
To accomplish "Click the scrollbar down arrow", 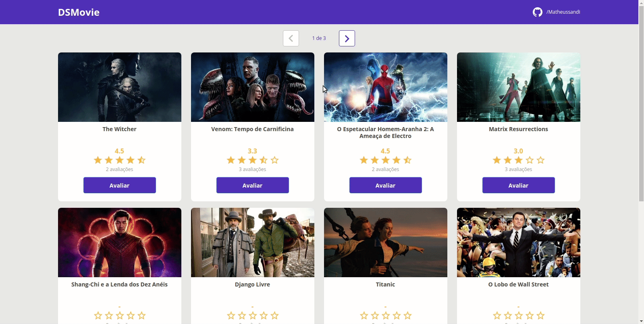I will coord(641,321).
